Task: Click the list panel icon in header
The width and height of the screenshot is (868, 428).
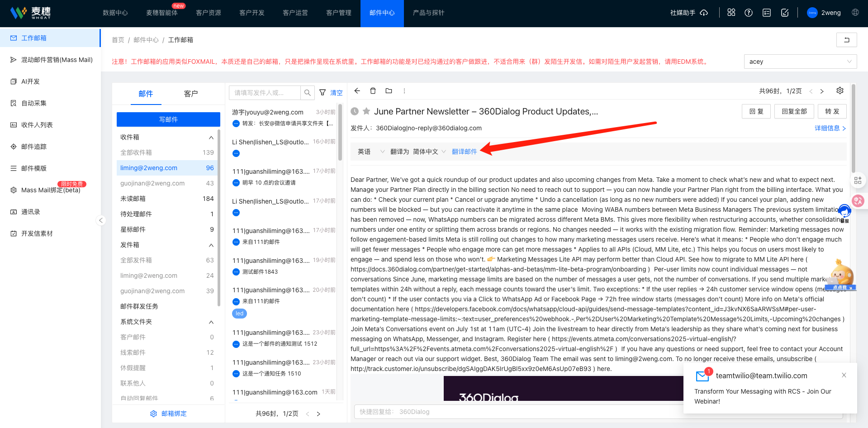Action: coord(767,13)
